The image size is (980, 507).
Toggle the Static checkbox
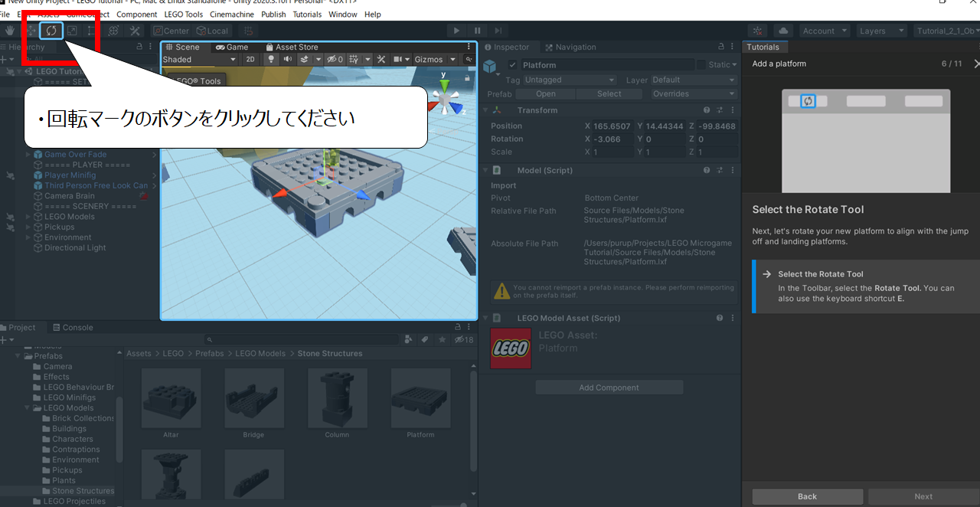(701, 65)
